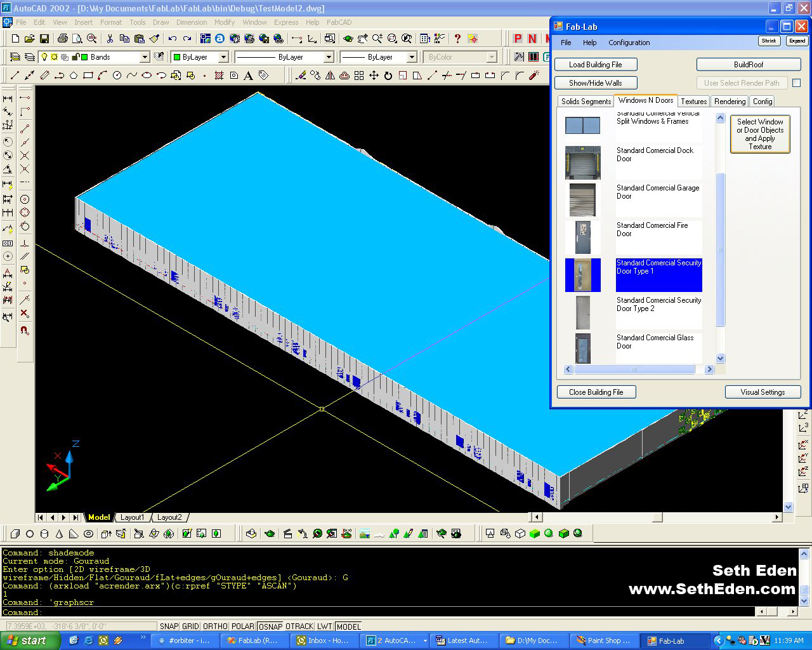Select the Multiline Text tool
Image resolution: width=812 pixels, height=650 pixels.
pyautogui.click(x=248, y=76)
